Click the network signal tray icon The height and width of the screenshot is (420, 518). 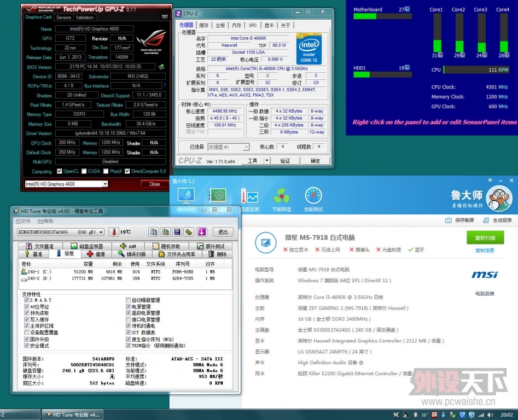coord(481,415)
